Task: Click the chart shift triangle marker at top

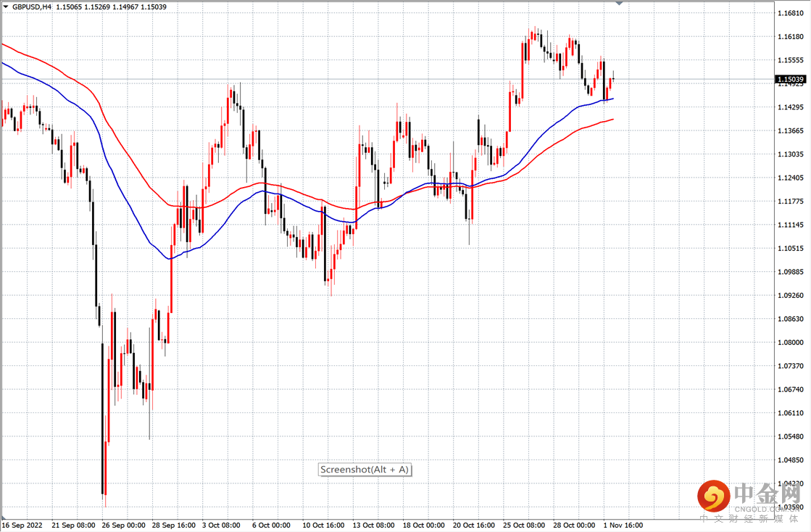Action: pyautogui.click(x=619, y=3)
